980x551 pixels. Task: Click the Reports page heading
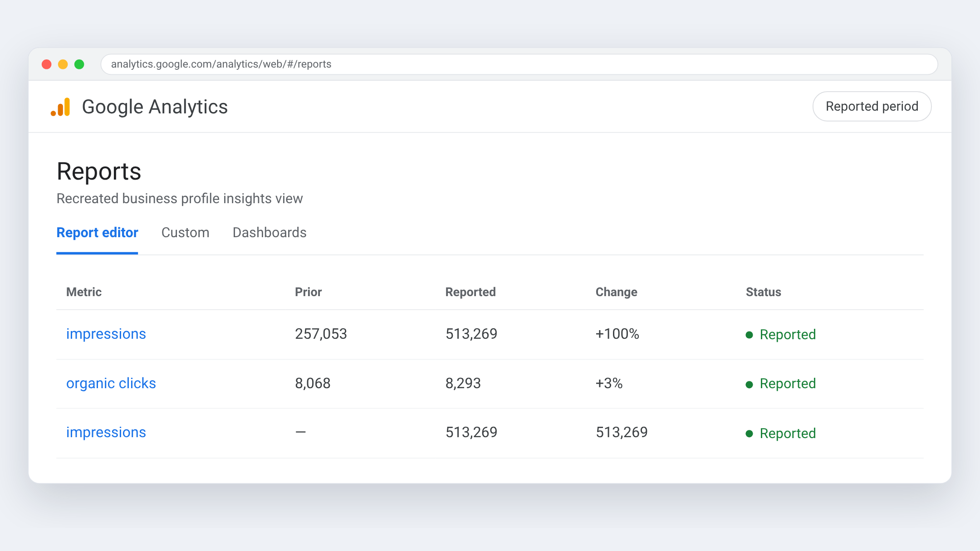pyautogui.click(x=99, y=171)
